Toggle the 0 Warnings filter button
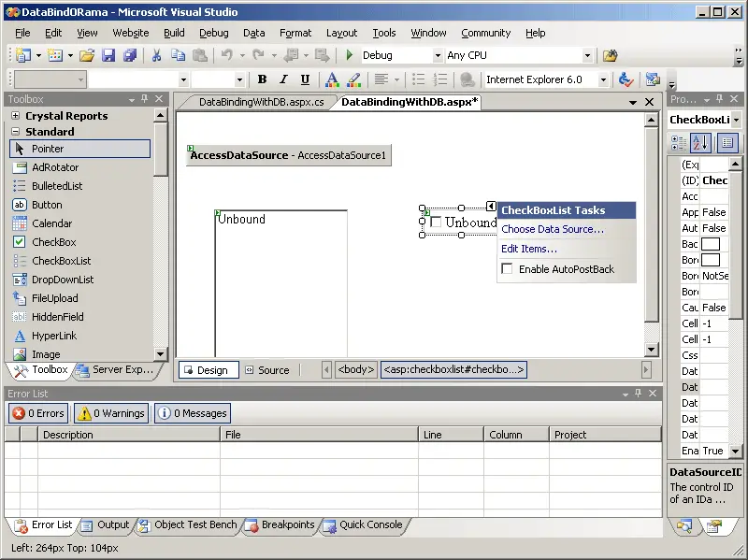 pyautogui.click(x=111, y=413)
